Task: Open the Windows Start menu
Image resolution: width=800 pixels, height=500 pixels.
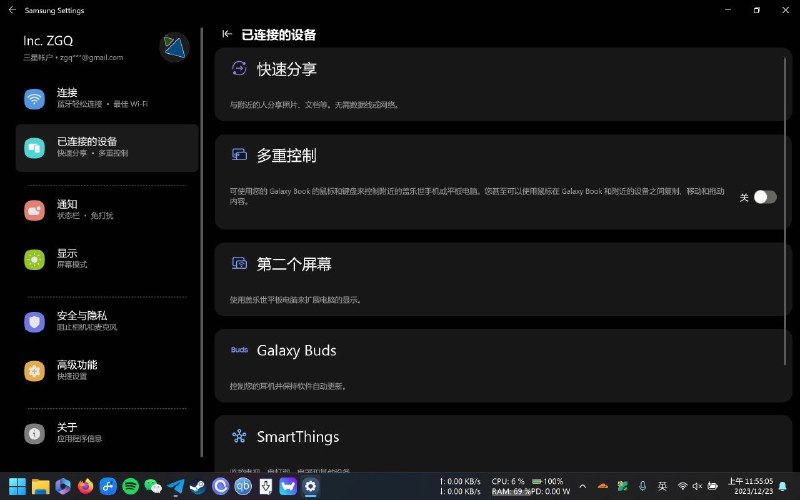Action: (x=18, y=486)
